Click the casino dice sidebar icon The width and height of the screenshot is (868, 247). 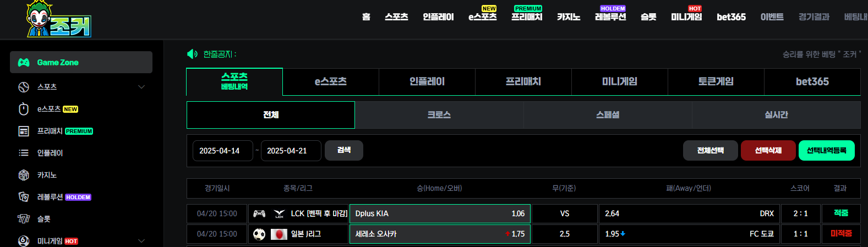coord(24,175)
